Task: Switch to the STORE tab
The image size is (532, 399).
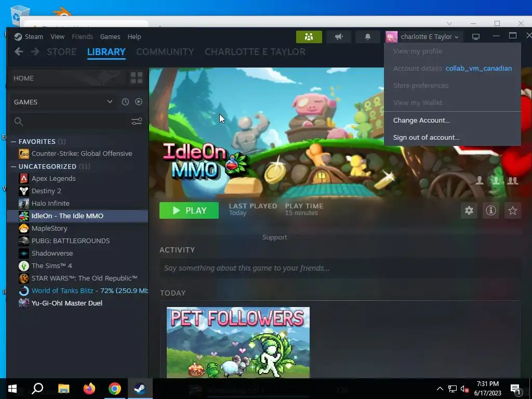Action: pyautogui.click(x=61, y=52)
